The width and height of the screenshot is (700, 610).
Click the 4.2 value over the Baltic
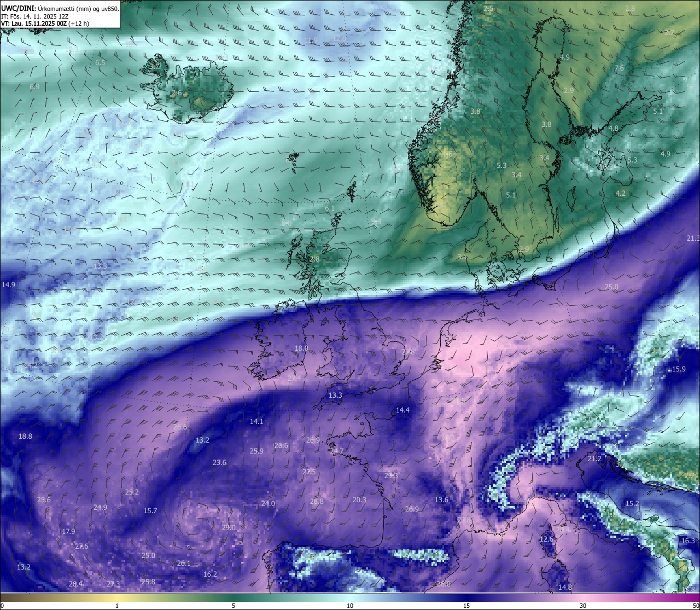tap(621, 194)
